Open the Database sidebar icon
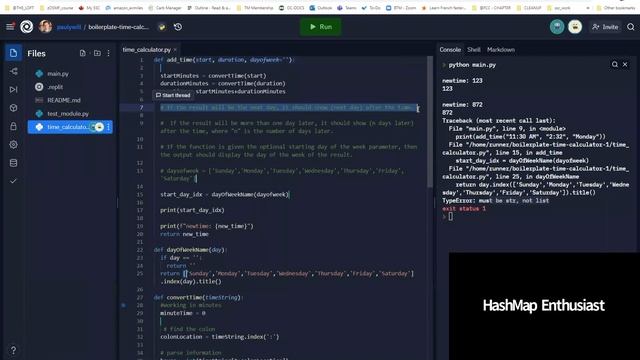Image resolution: width=640 pixels, height=360 pixels. [x=13, y=163]
